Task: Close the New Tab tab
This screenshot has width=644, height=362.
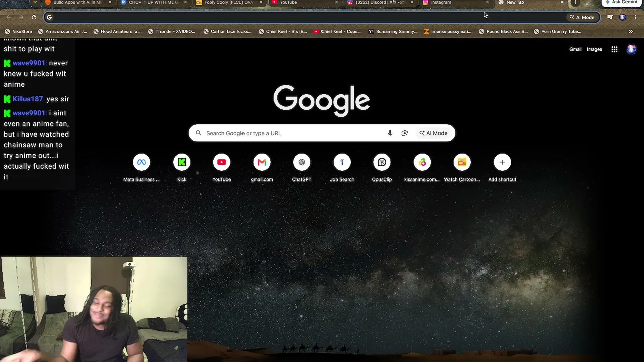Action: click(562, 2)
